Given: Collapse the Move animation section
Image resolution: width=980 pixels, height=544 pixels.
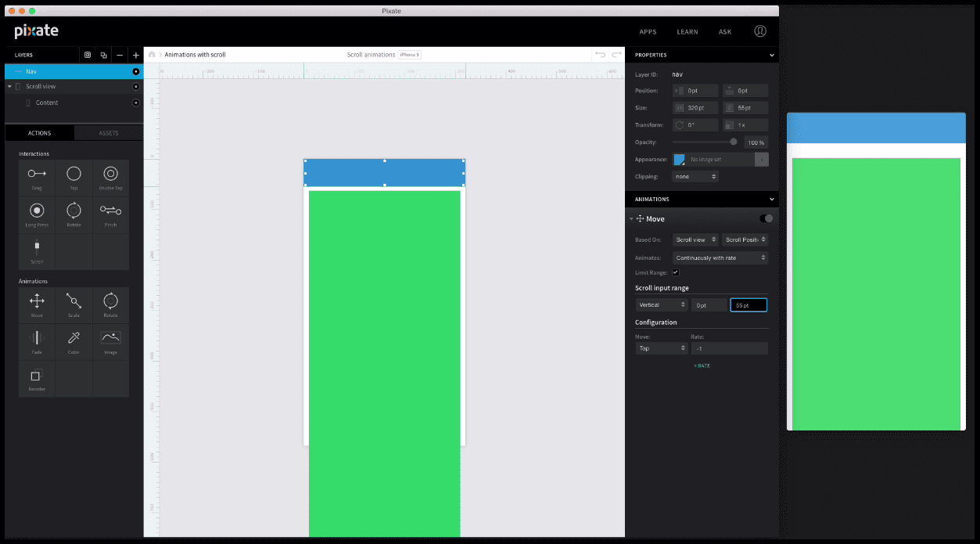Looking at the screenshot, I should pyautogui.click(x=631, y=219).
